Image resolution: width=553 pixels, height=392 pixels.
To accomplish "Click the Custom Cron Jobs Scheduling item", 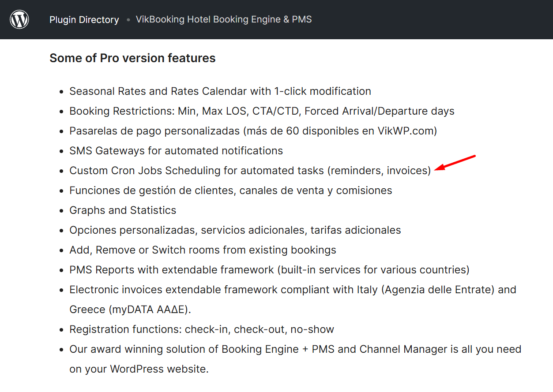I will click(x=250, y=171).
